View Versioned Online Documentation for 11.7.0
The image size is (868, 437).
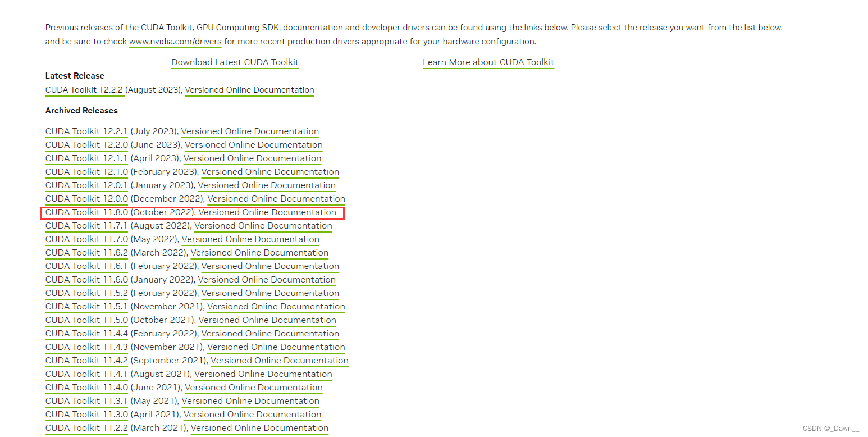250,239
